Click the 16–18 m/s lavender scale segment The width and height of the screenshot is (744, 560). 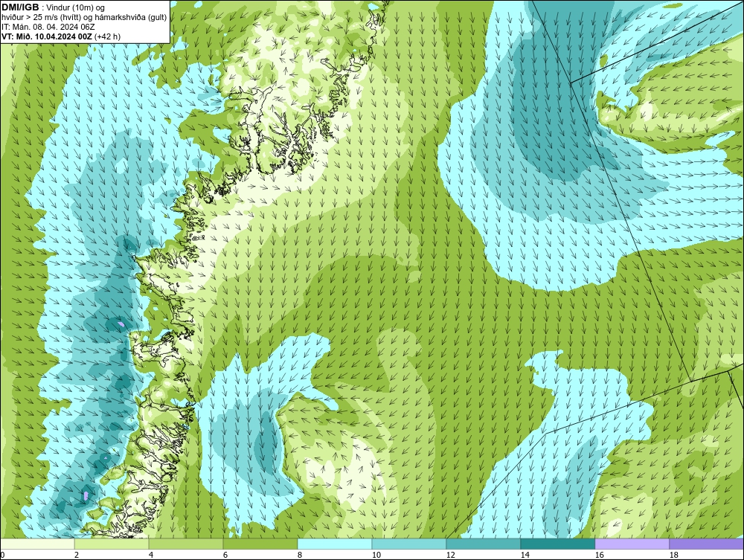(632, 544)
